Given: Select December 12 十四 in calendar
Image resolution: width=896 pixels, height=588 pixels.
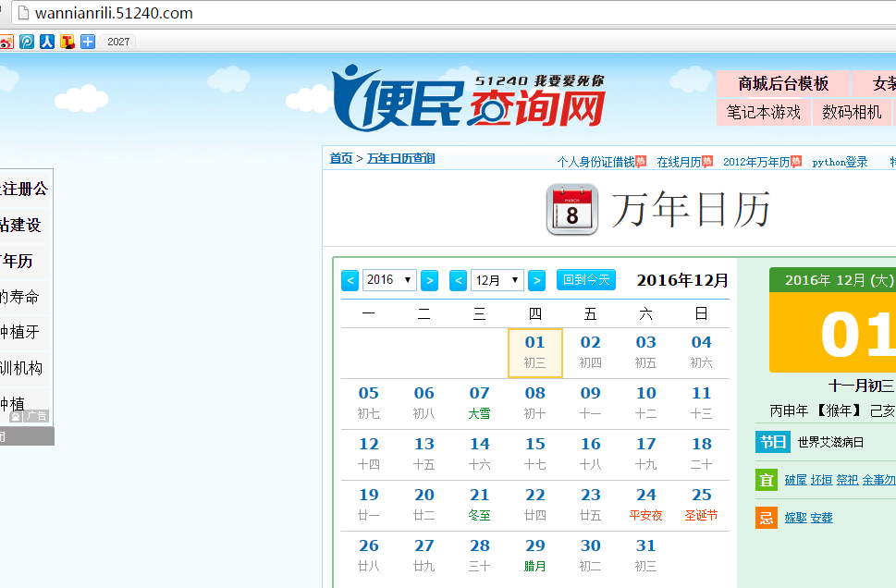Looking at the screenshot, I should (369, 454).
